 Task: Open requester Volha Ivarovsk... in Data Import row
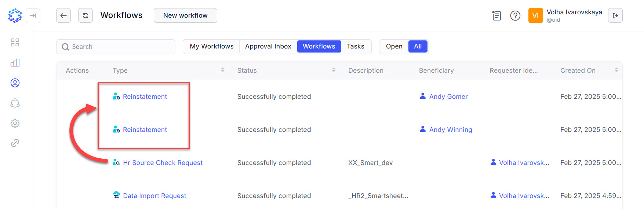(x=524, y=196)
